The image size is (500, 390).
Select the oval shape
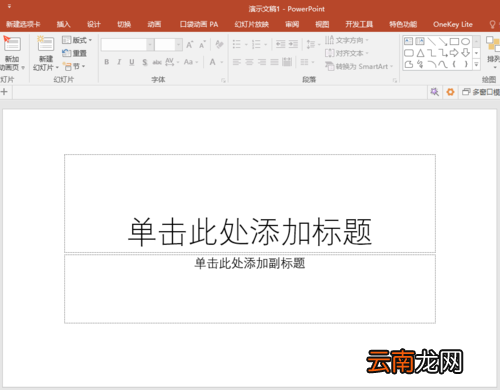465,41
